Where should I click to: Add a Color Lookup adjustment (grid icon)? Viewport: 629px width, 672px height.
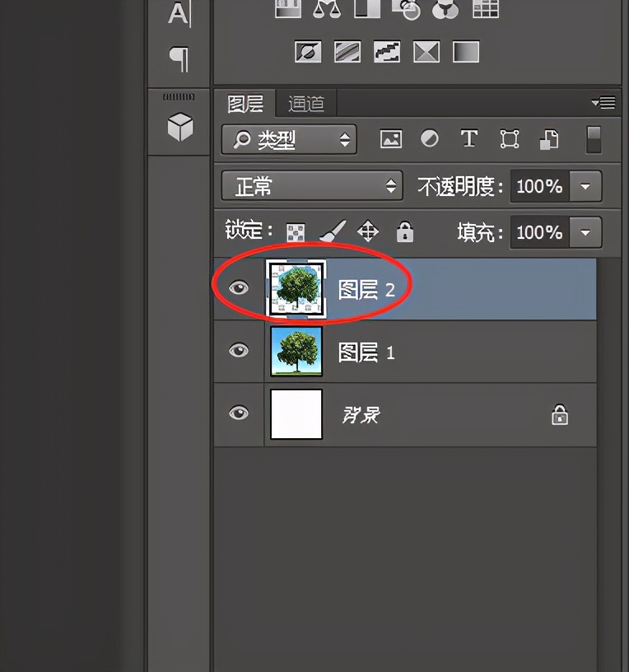[486, 8]
